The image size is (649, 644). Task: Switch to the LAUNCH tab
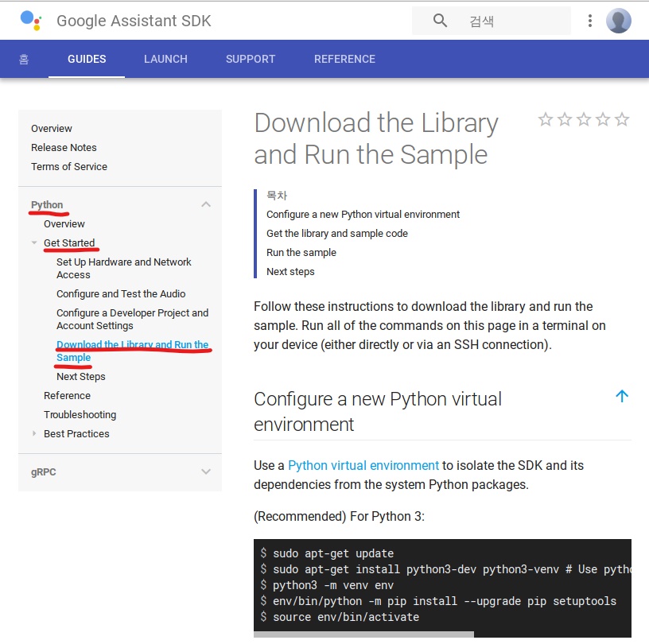pyautogui.click(x=165, y=59)
